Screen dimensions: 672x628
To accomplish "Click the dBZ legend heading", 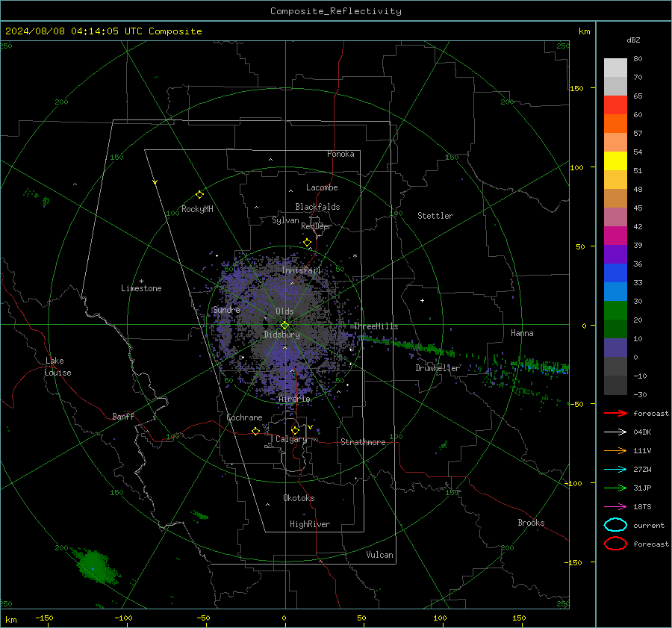I will click(633, 40).
